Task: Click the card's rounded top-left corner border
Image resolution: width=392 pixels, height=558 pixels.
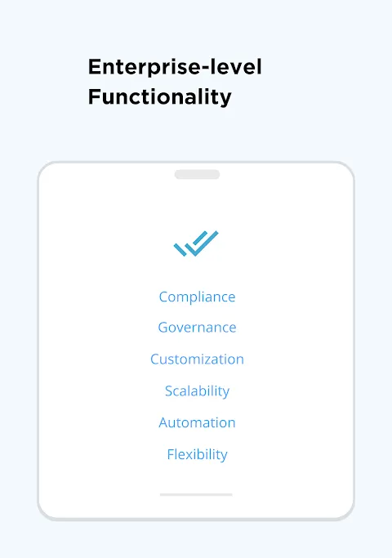Action: tap(46, 170)
